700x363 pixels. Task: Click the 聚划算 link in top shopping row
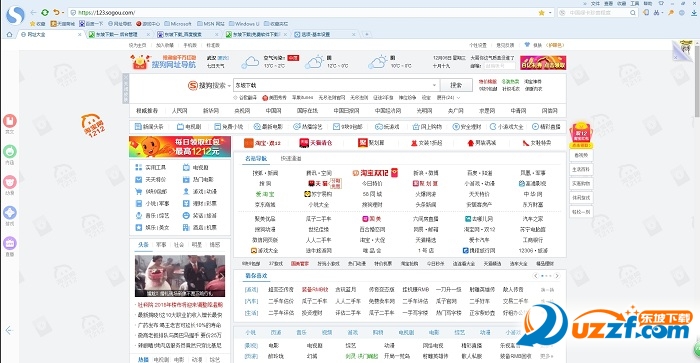pos(371,143)
